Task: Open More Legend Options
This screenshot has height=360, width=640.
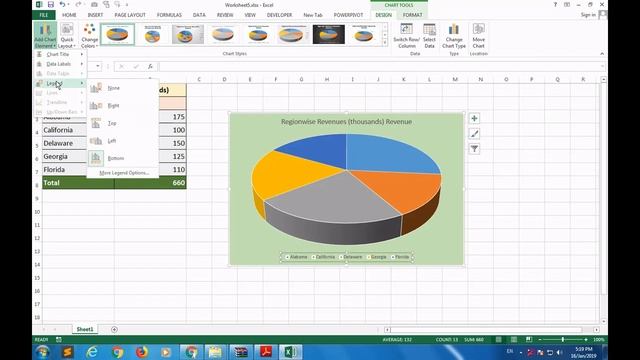Action: tap(124, 173)
